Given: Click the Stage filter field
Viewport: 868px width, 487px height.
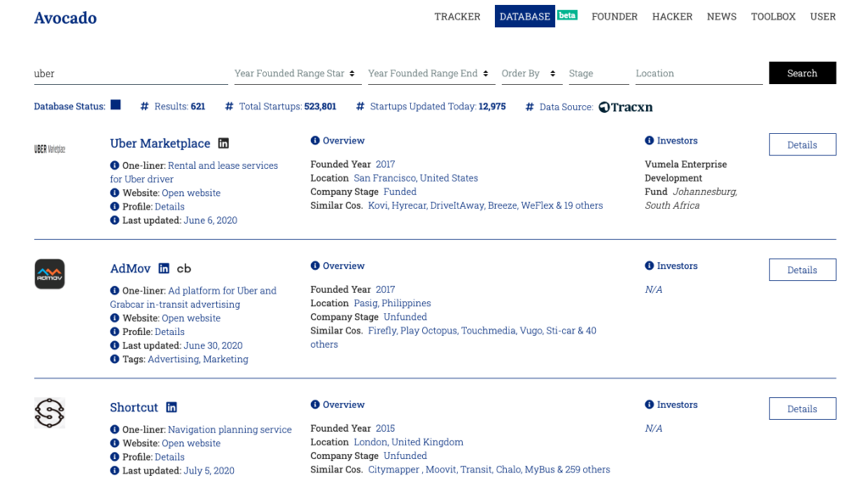Looking at the screenshot, I should pyautogui.click(x=598, y=73).
